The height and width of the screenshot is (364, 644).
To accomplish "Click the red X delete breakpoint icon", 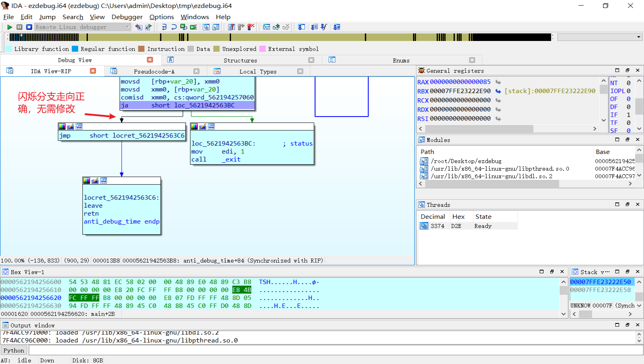I will coord(251,27).
